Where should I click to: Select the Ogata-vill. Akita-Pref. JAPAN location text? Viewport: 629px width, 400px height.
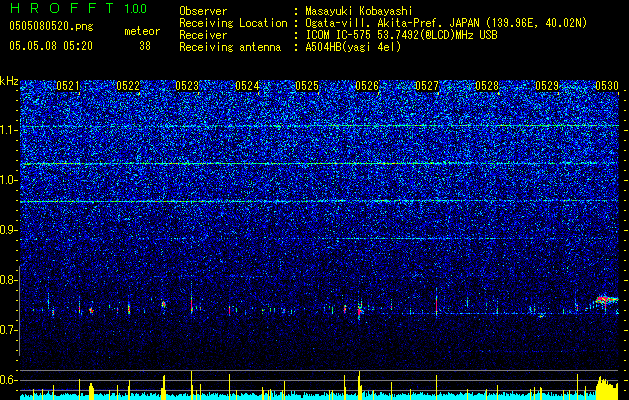(446, 23)
